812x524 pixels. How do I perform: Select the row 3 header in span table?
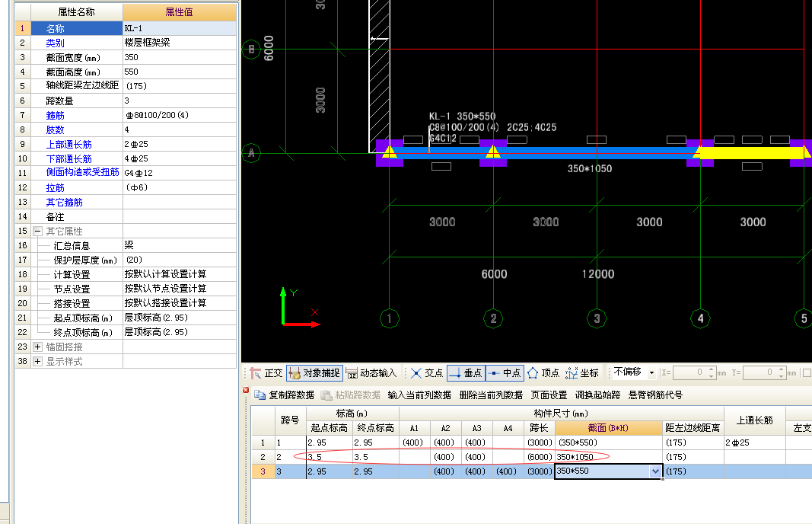(263, 471)
